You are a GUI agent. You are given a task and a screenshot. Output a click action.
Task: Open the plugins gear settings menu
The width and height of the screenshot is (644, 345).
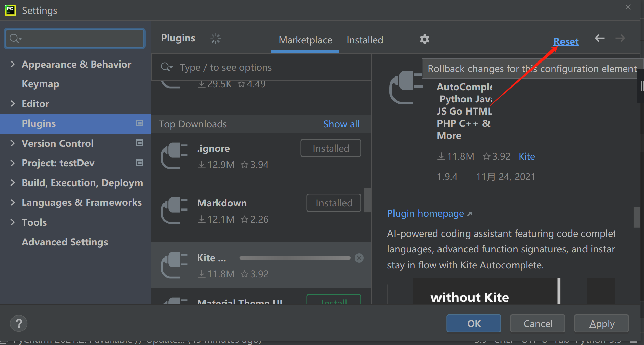tap(424, 40)
